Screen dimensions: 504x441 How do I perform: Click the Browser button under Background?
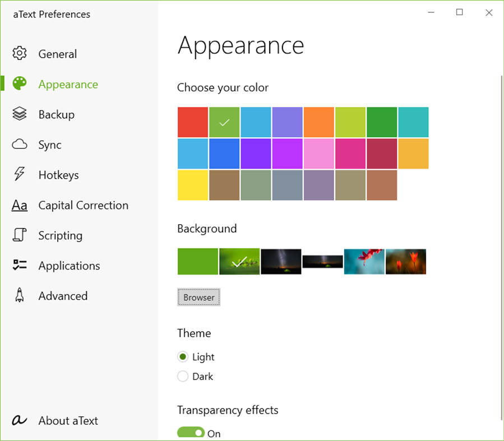tap(198, 297)
